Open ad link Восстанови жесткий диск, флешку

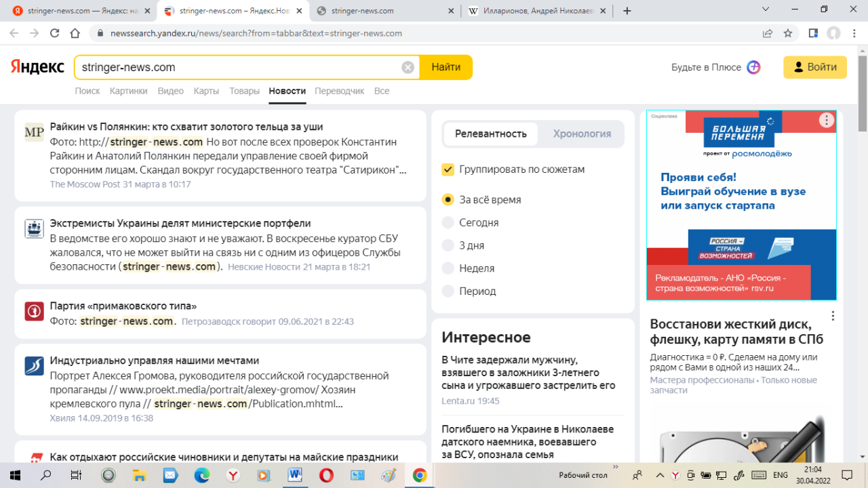(x=736, y=331)
